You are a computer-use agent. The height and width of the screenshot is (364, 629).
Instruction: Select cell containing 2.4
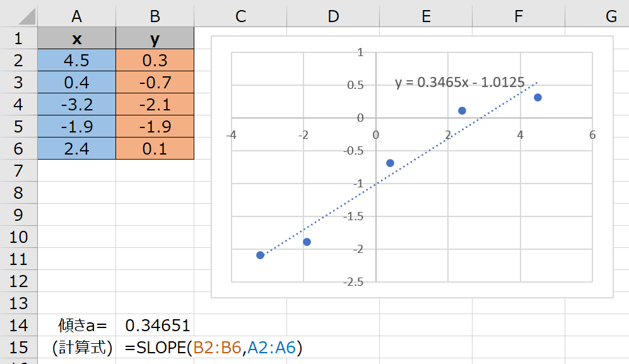(76, 149)
